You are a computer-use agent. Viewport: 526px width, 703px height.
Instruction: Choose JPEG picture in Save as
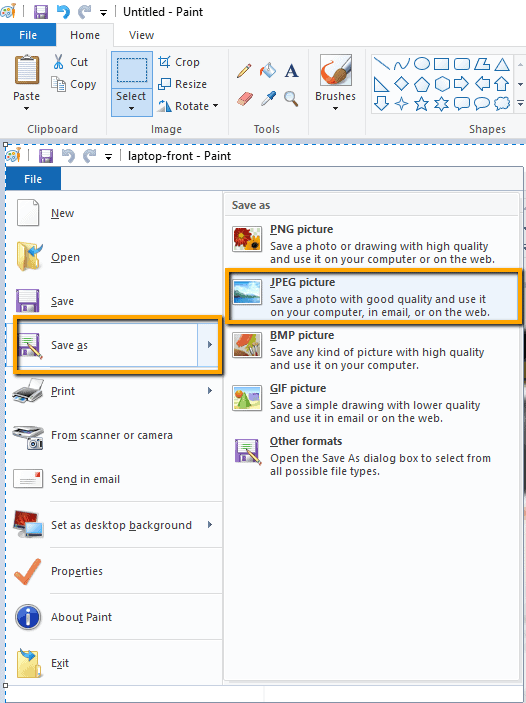tap(374, 296)
